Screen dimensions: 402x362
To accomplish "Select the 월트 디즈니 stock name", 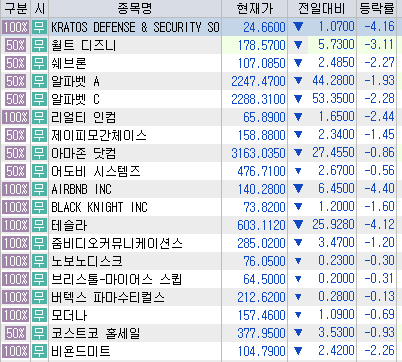I will point(83,45).
